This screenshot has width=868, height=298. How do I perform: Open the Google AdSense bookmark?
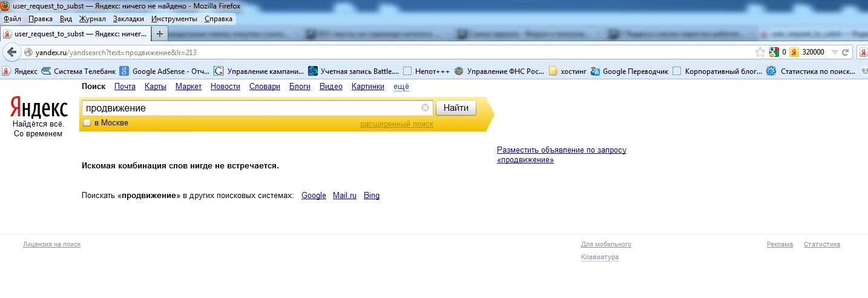point(164,71)
